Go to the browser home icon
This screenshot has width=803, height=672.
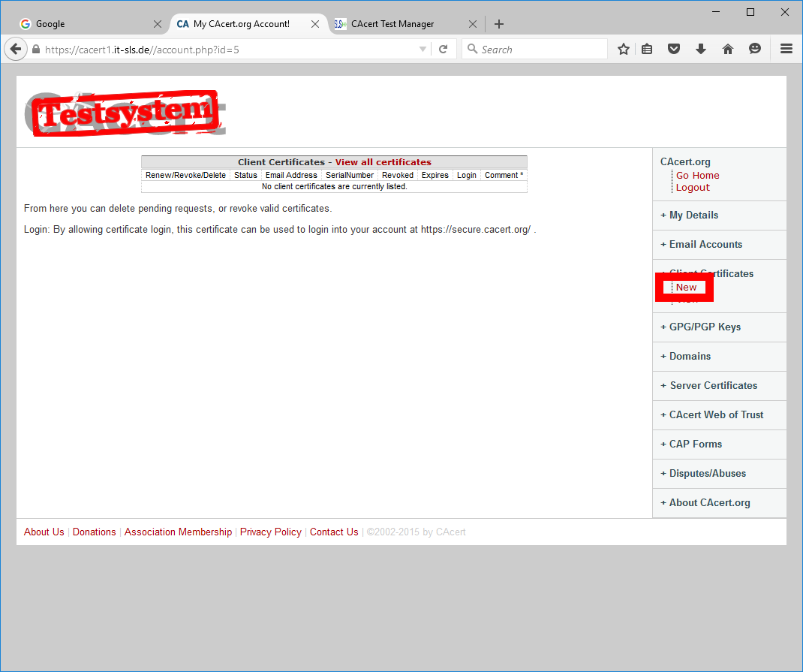pos(727,50)
